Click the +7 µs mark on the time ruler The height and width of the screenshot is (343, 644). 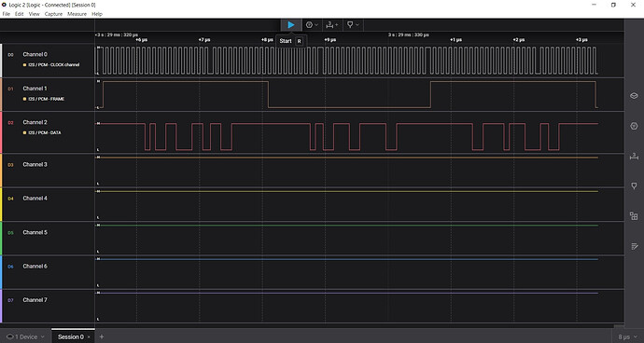click(x=204, y=40)
